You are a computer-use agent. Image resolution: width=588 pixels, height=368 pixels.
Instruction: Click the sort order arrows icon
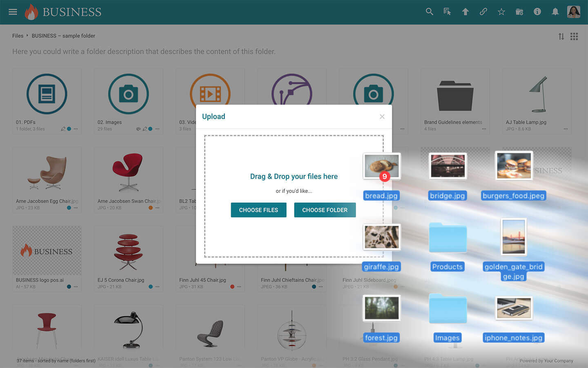click(x=561, y=36)
